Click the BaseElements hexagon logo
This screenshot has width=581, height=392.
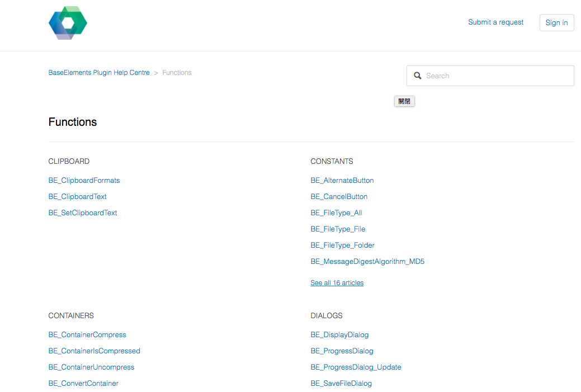68,23
